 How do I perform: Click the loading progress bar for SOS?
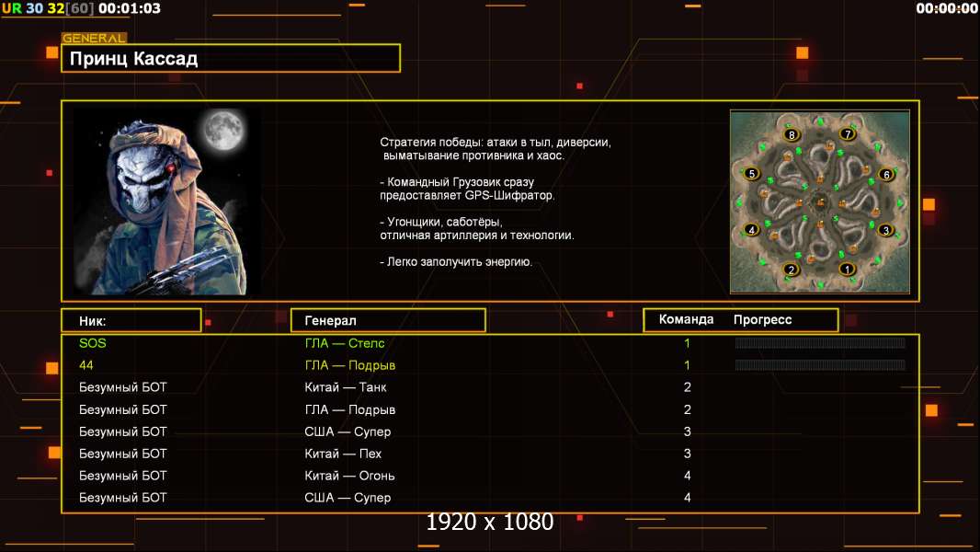click(820, 342)
